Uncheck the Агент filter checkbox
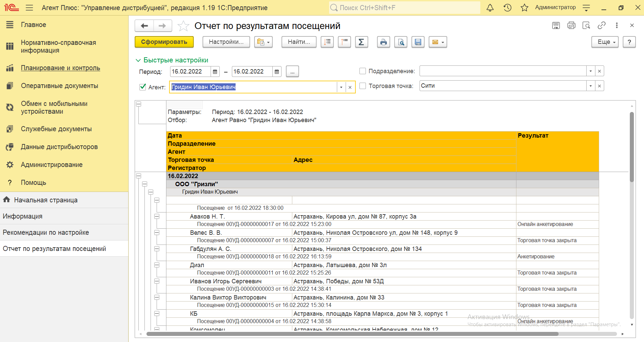This screenshot has height=342, width=644. point(143,87)
